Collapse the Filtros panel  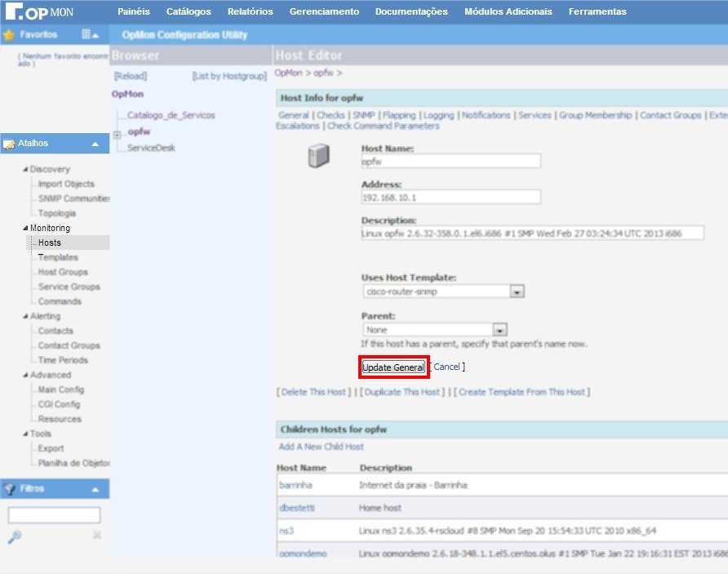pyautogui.click(x=95, y=489)
